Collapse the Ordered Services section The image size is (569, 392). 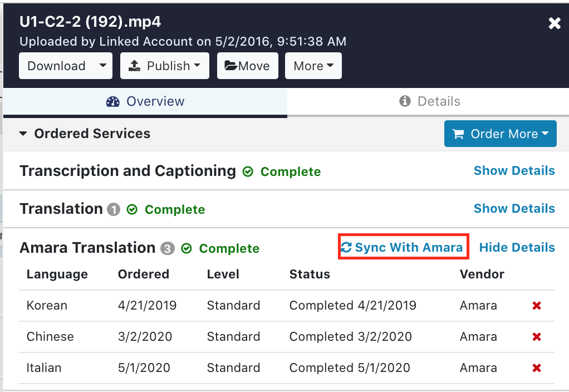click(x=23, y=134)
